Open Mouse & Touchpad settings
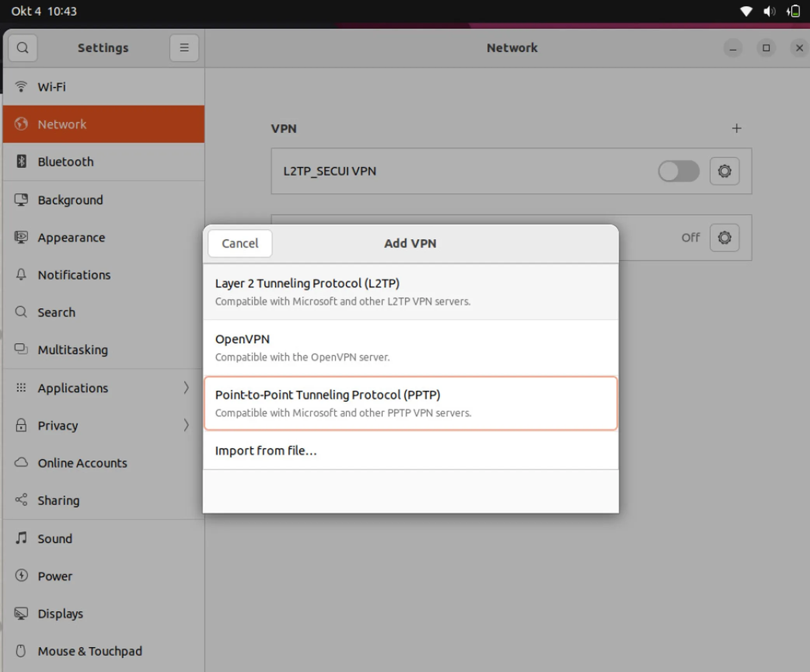Screen dimensions: 810x672 pyautogui.click(x=103, y=651)
